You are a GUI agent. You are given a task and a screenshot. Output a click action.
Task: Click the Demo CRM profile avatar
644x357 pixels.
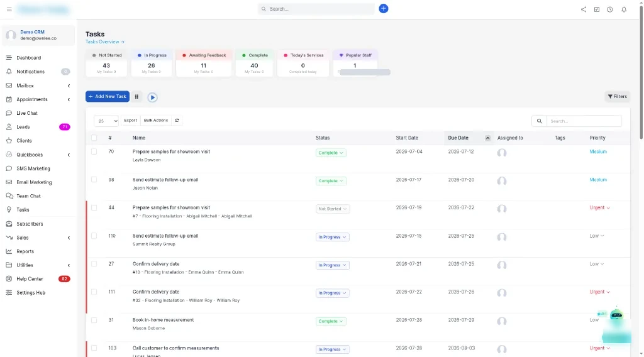pos(11,35)
